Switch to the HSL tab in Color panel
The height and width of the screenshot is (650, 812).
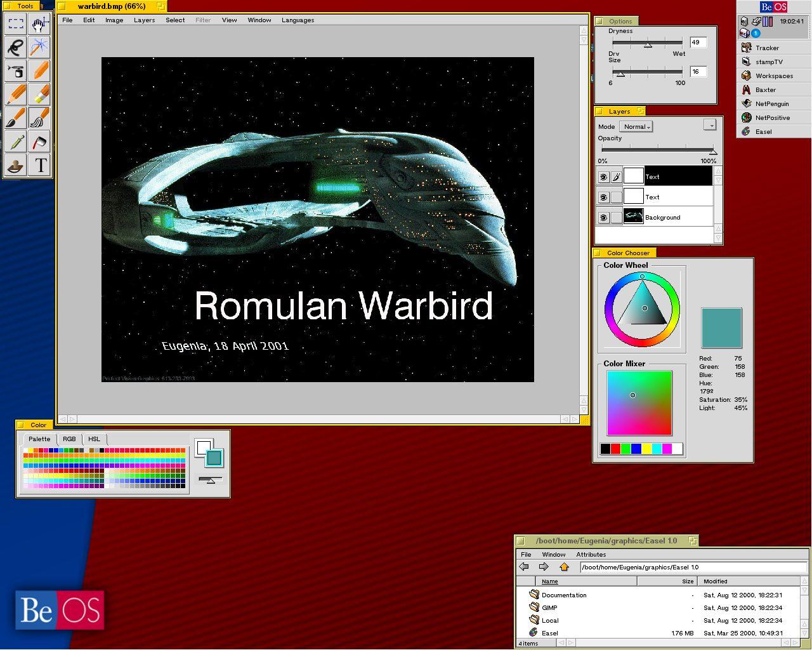[94, 439]
